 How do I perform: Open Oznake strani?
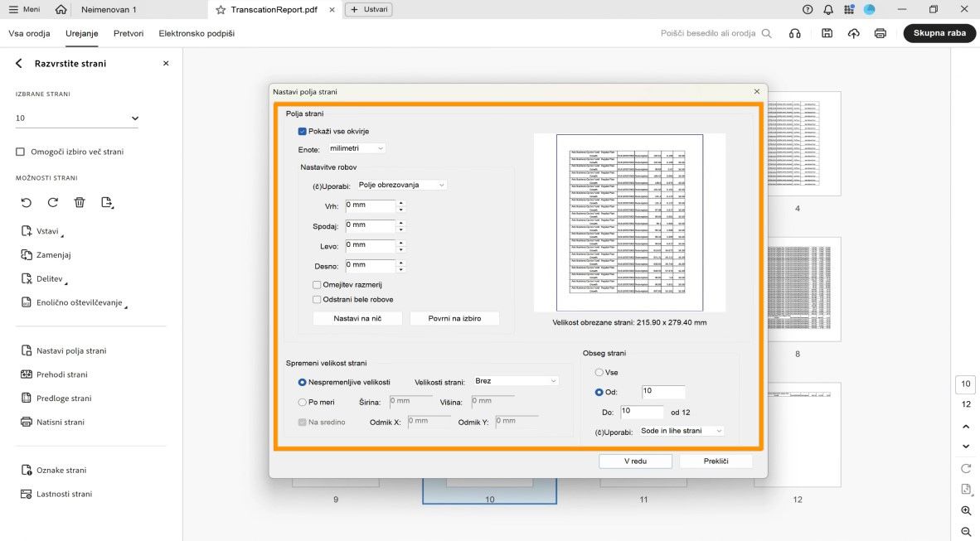click(x=54, y=470)
